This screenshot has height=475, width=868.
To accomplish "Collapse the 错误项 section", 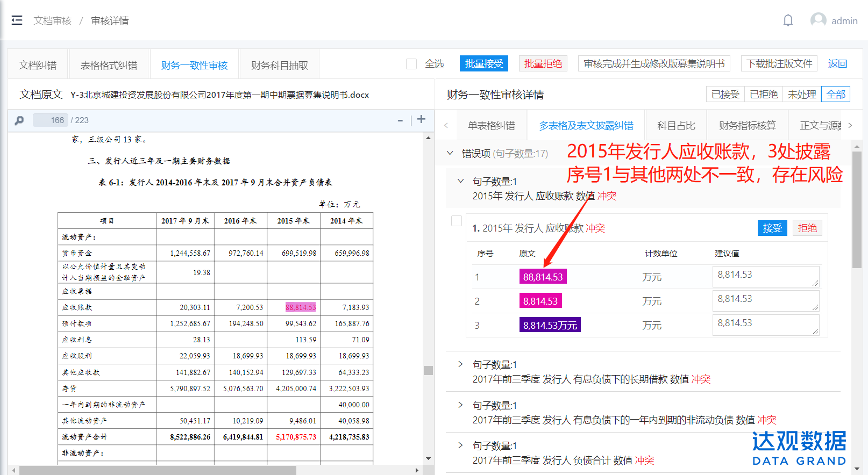I will (x=450, y=153).
